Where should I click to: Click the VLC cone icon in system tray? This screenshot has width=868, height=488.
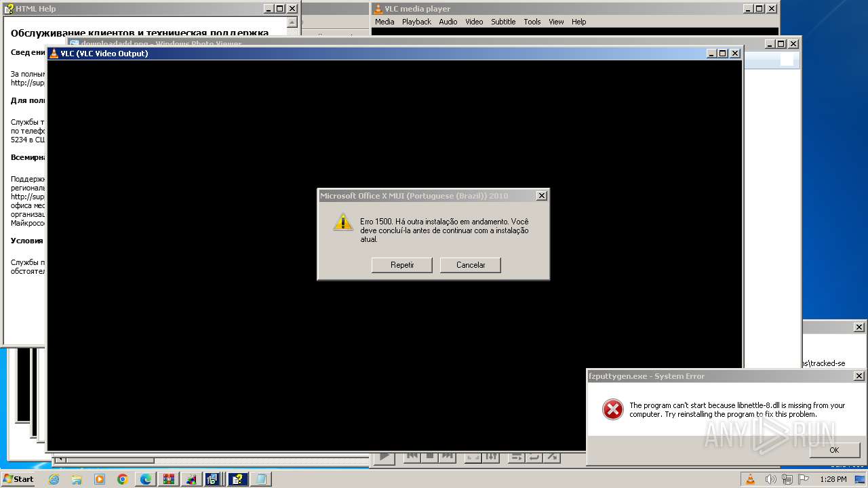pos(751,479)
